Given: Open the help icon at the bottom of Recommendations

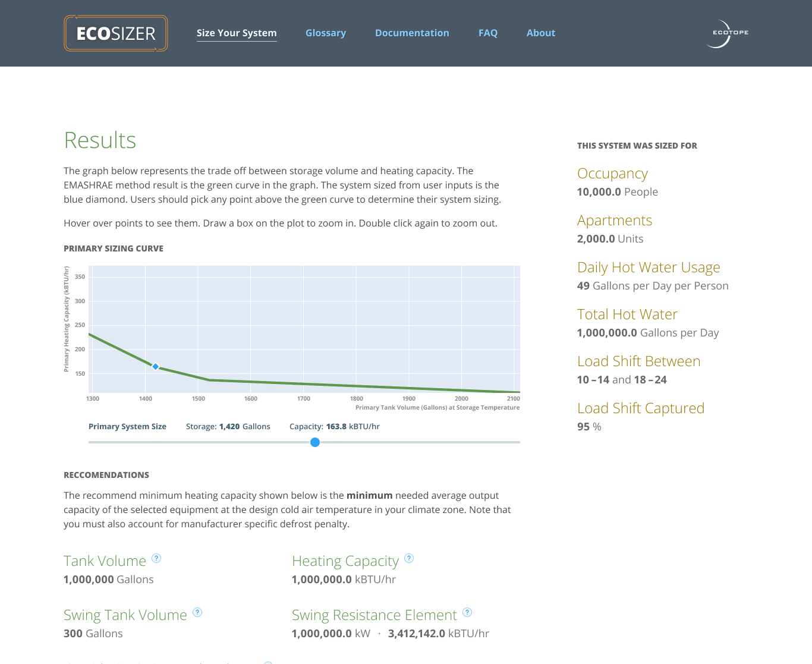Looking at the screenshot, I should click(269, 662).
